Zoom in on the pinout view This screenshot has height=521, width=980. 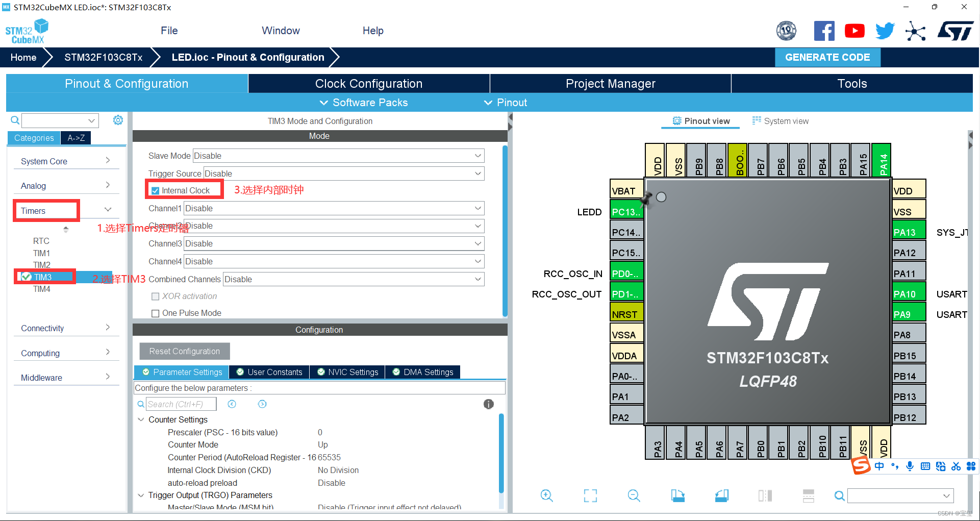click(x=547, y=495)
